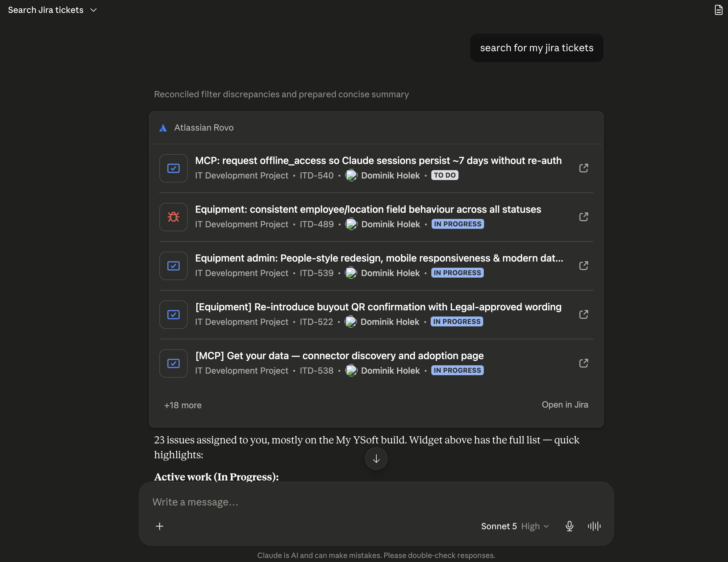Image resolution: width=728 pixels, height=562 pixels.
Task: Click the IN PROGRESS badge on ITD-522
Action: click(457, 322)
